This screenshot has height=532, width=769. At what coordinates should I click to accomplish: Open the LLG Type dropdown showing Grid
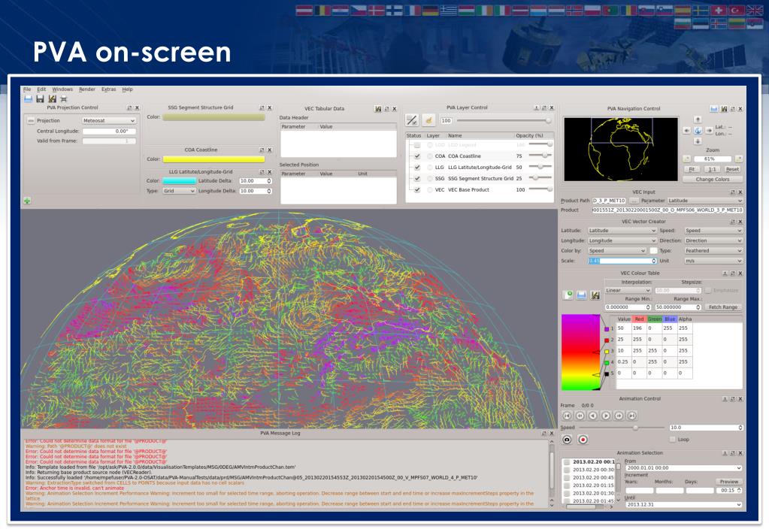[x=179, y=191]
